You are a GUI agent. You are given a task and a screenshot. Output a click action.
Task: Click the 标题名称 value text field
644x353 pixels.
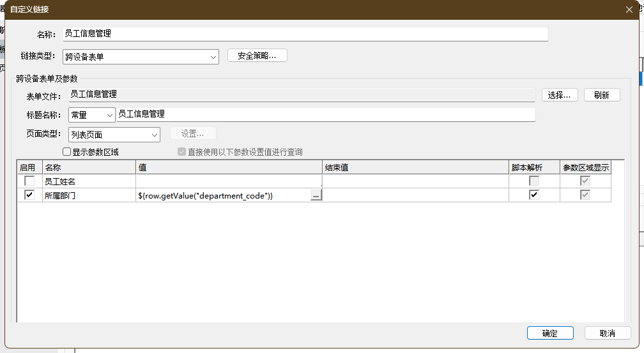point(325,114)
